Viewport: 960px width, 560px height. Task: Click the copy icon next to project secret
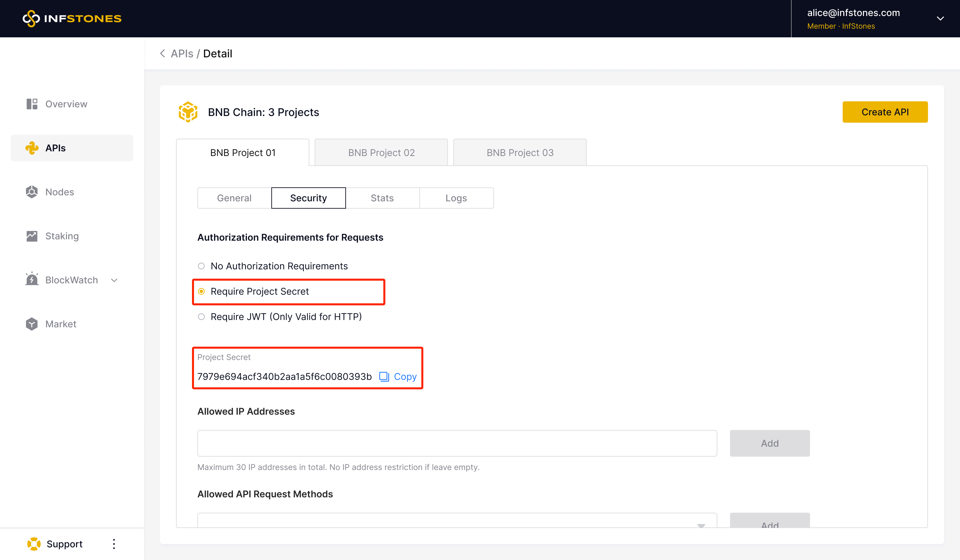pyautogui.click(x=384, y=377)
